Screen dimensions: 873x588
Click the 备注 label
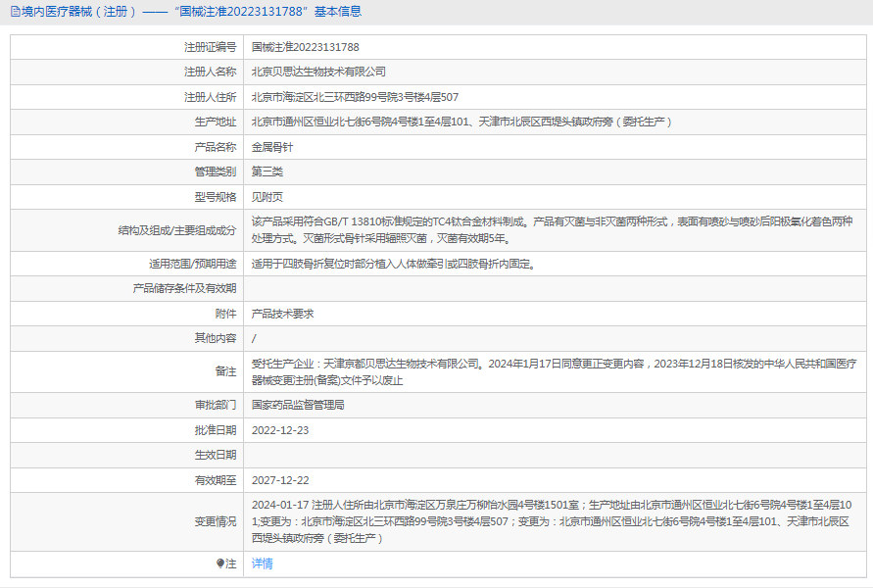pyautogui.click(x=226, y=371)
